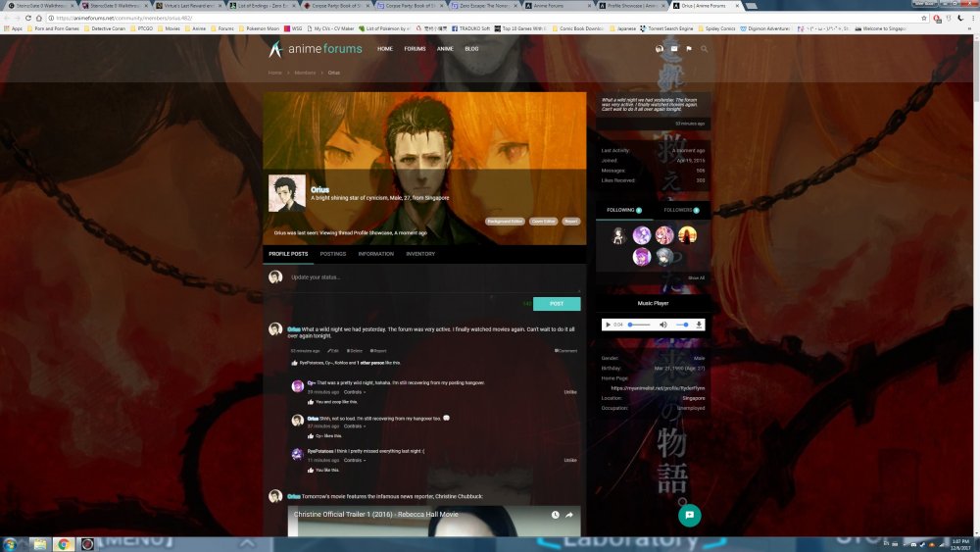Open the File Explorer taskbar icon

tap(39, 544)
